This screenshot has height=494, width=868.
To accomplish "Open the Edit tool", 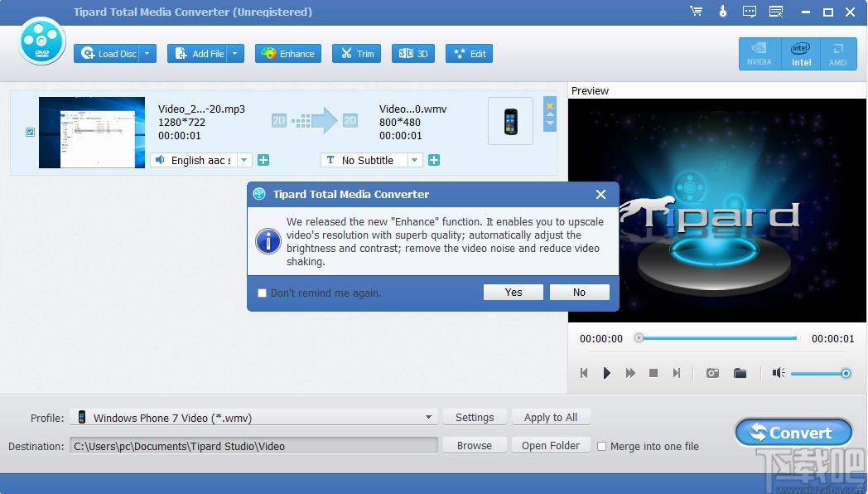I will pyautogui.click(x=469, y=54).
